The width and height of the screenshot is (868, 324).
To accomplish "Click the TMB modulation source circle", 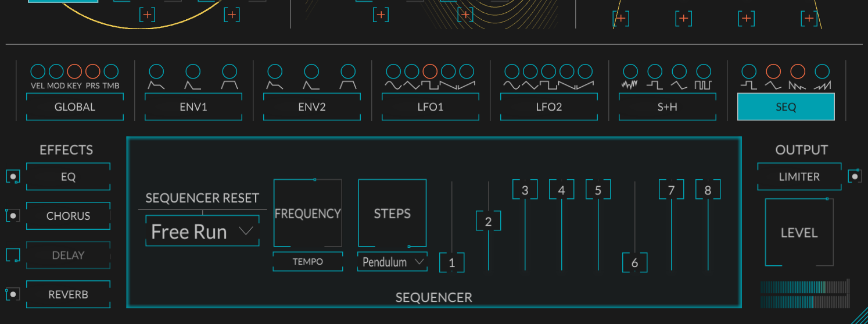I will click(x=111, y=72).
